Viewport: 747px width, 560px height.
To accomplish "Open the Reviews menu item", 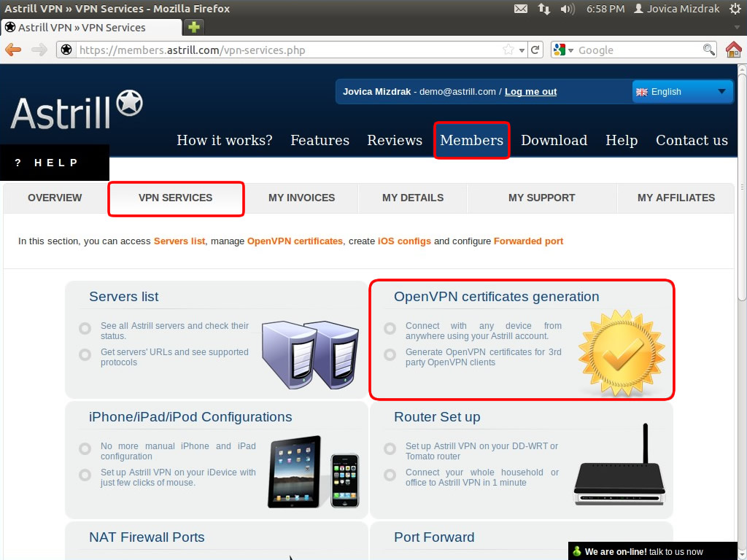I will tap(395, 140).
